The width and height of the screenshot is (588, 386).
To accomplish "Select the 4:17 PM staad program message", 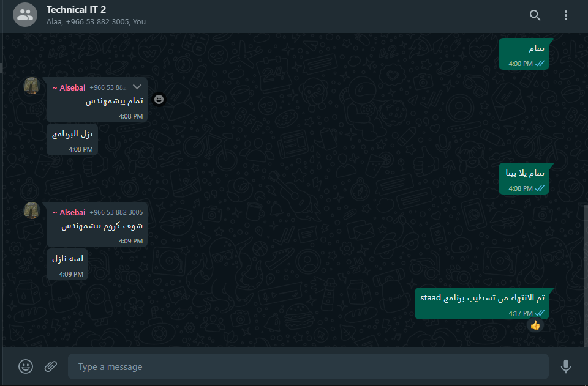I will point(482,303).
